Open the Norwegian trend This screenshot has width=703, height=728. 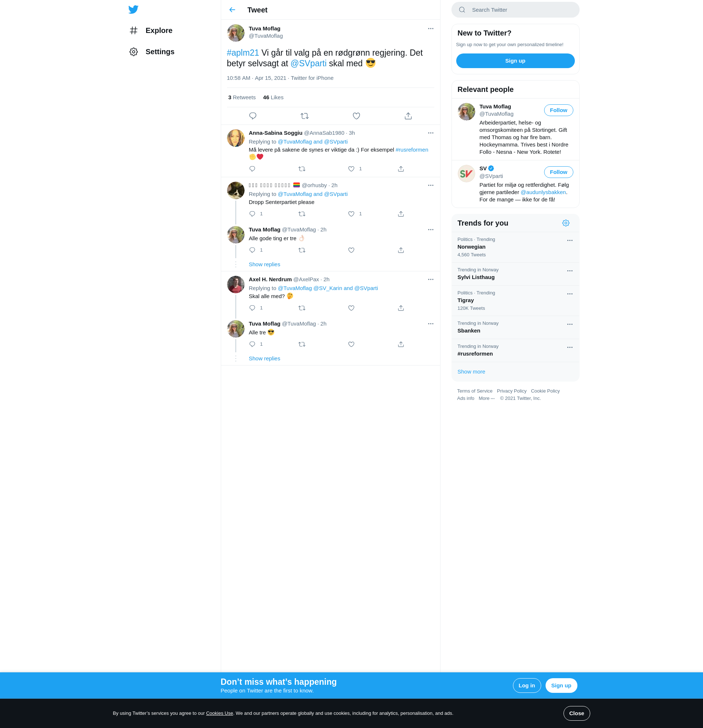click(515, 248)
